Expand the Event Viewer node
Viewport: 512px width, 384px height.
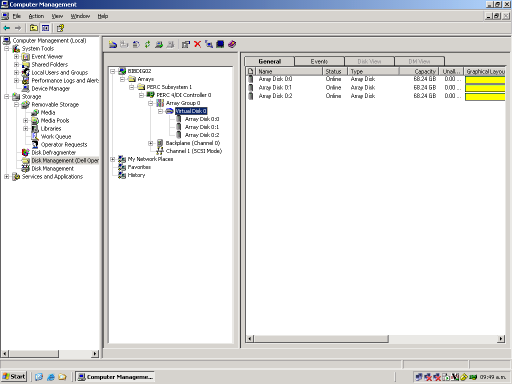point(16,57)
